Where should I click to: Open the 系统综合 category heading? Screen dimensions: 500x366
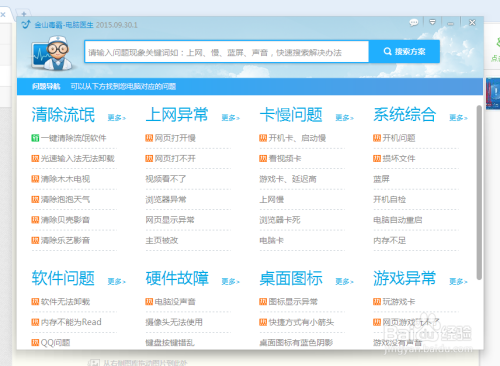click(405, 115)
